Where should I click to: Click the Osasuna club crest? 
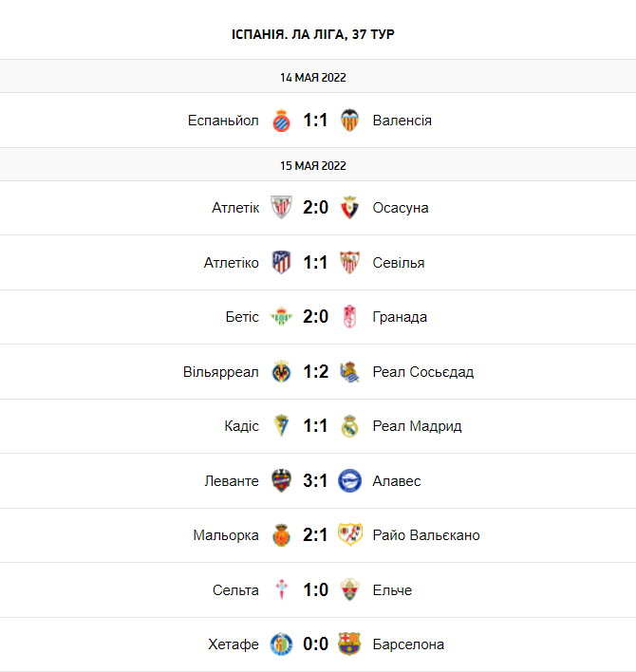(x=349, y=208)
